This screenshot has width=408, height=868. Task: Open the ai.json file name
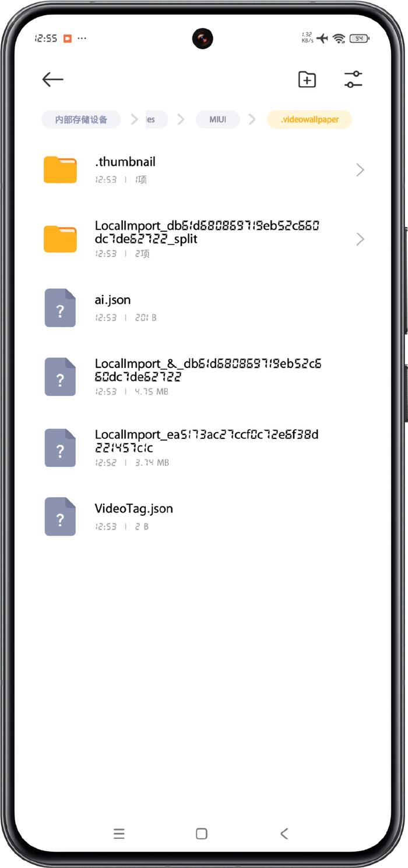[x=112, y=300]
